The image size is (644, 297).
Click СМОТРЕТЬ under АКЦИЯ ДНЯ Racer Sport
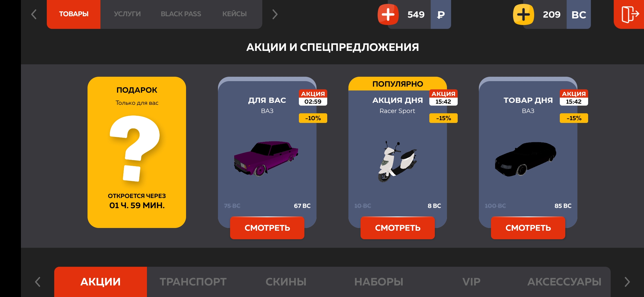point(398,228)
